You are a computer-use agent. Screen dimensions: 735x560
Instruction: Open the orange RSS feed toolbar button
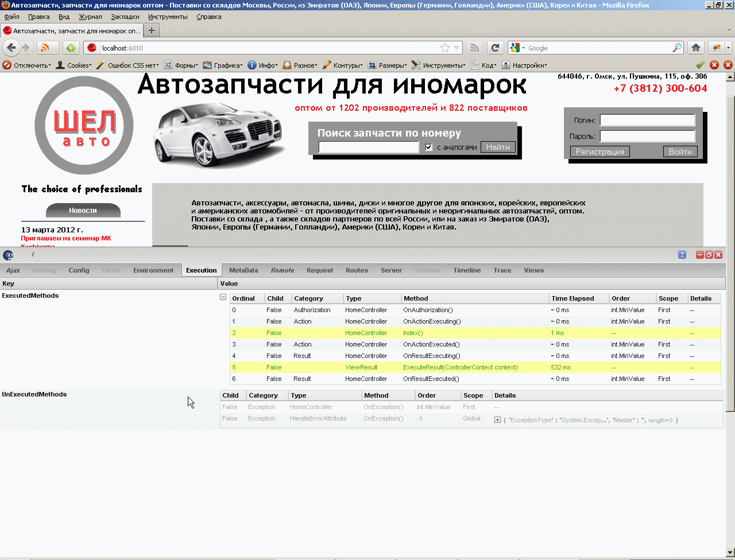click(x=48, y=48)
